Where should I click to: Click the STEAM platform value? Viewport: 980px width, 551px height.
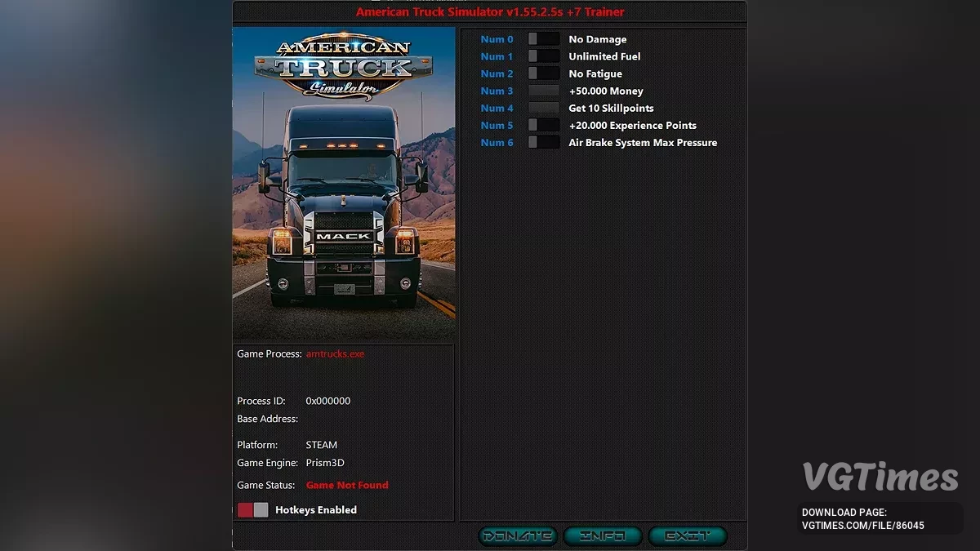click(322, 445)
